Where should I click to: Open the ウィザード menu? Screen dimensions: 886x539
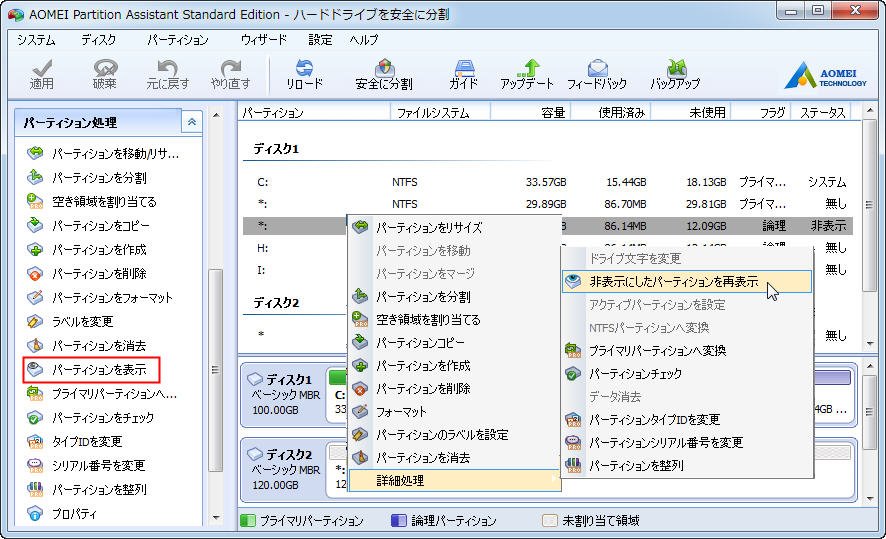(264, 40)
